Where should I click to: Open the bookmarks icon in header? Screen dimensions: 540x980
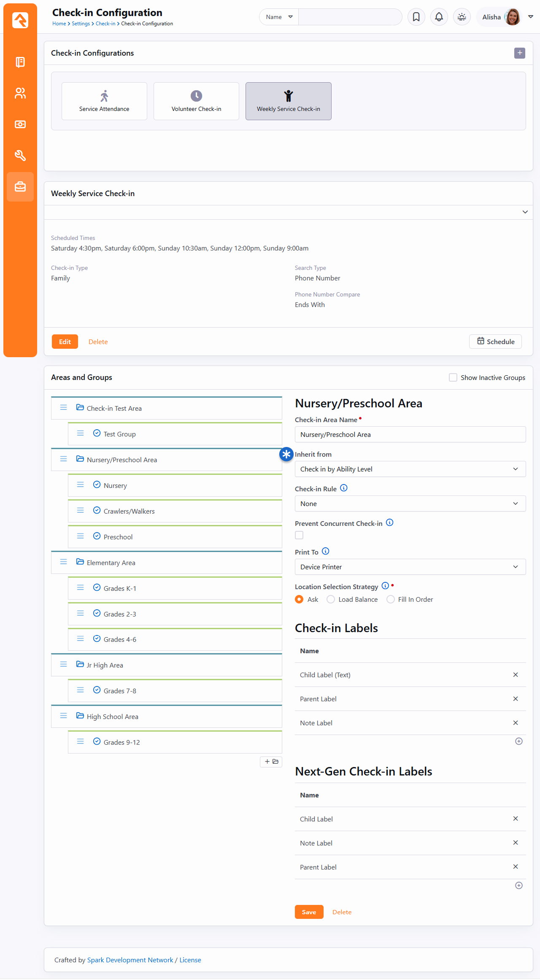coord(416,17)
